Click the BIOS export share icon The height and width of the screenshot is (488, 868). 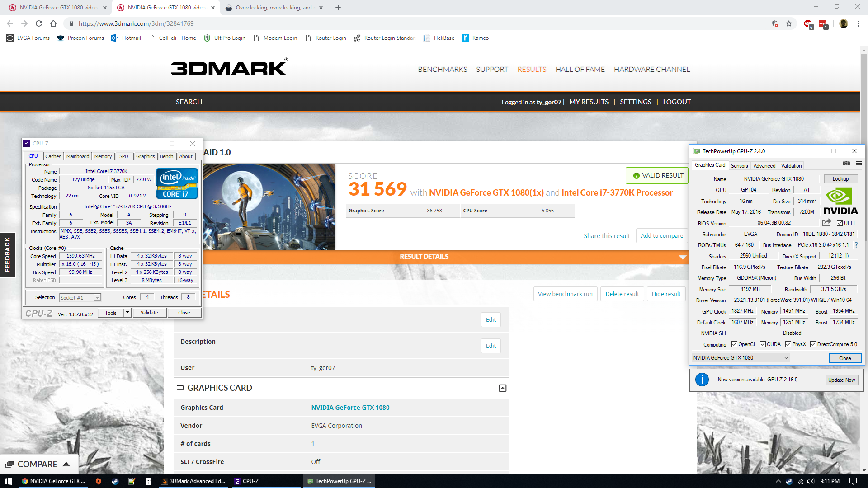coord(826,223)
